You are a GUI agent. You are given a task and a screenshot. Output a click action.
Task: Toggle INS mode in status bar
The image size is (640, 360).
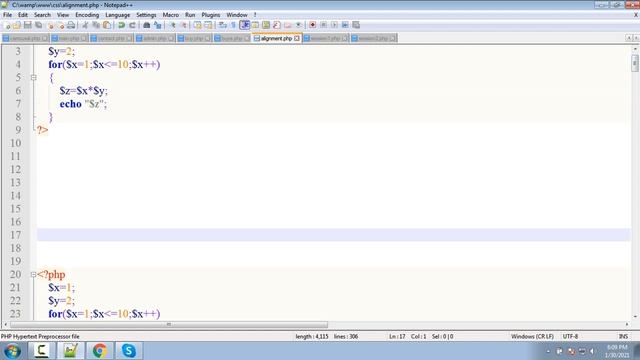tap(623, 336)
